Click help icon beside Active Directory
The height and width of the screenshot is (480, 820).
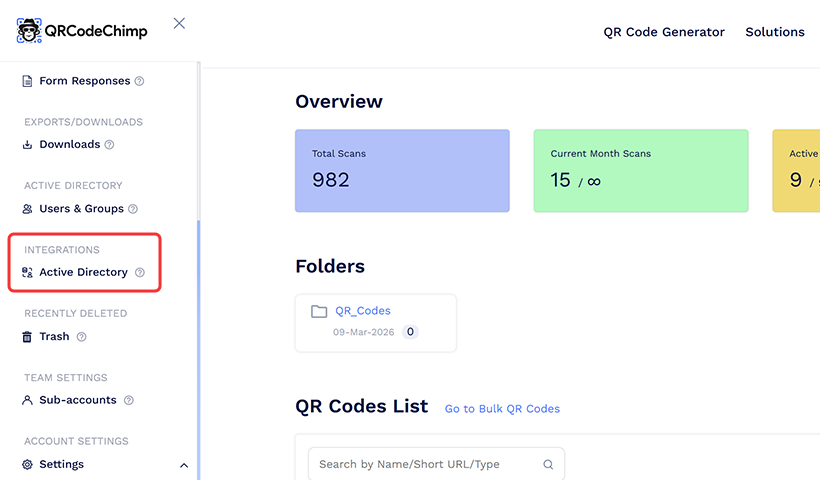tap(140, 272)
